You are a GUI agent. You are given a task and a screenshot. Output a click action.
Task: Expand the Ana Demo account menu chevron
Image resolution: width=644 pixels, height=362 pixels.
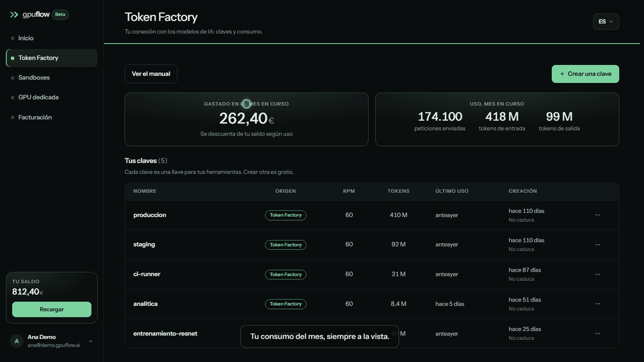[x=91, y=341]
